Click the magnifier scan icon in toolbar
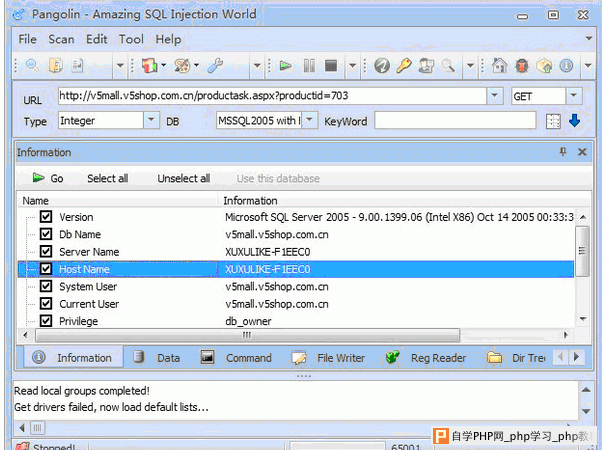602x450 pixels. click(32, 66)
